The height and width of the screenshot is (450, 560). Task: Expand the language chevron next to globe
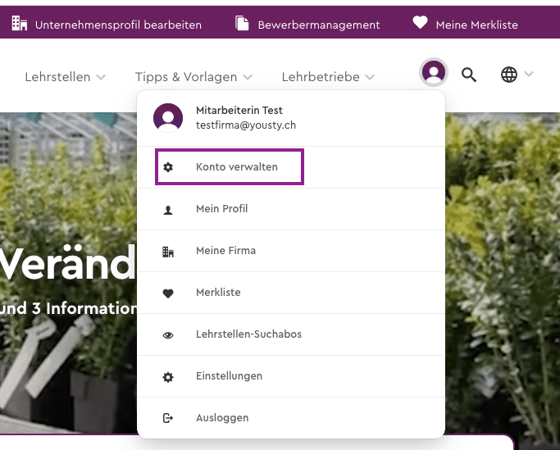tap(529, 74)
